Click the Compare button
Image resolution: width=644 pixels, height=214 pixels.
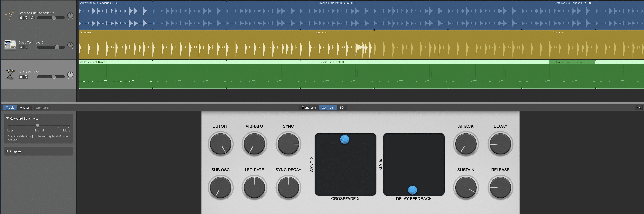pyautogui.click(x=42, y=108)
